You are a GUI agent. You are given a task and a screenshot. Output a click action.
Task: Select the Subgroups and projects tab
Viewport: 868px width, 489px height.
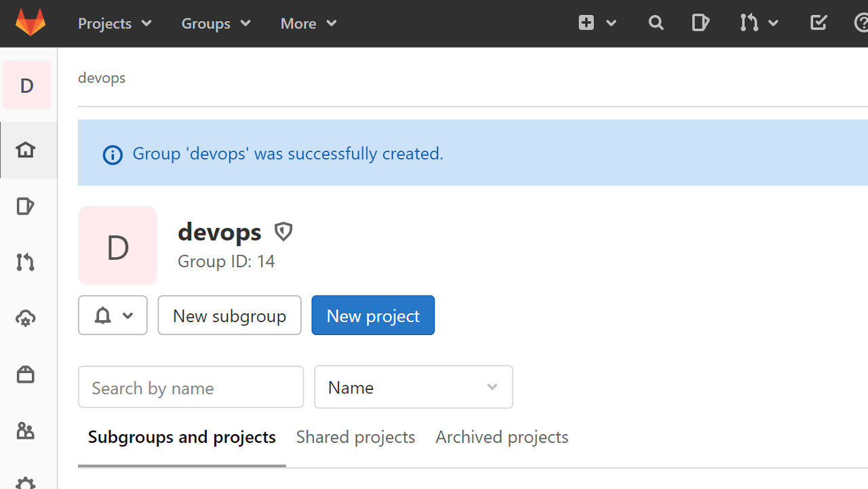pyautogui.click(x=182, y=437)
